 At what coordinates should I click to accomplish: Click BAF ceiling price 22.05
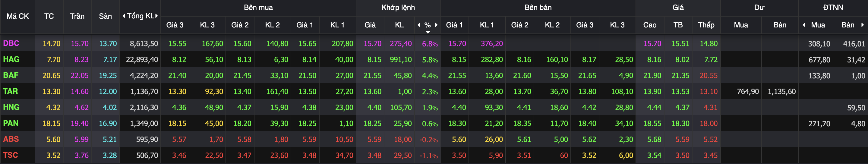click(80, 75)
